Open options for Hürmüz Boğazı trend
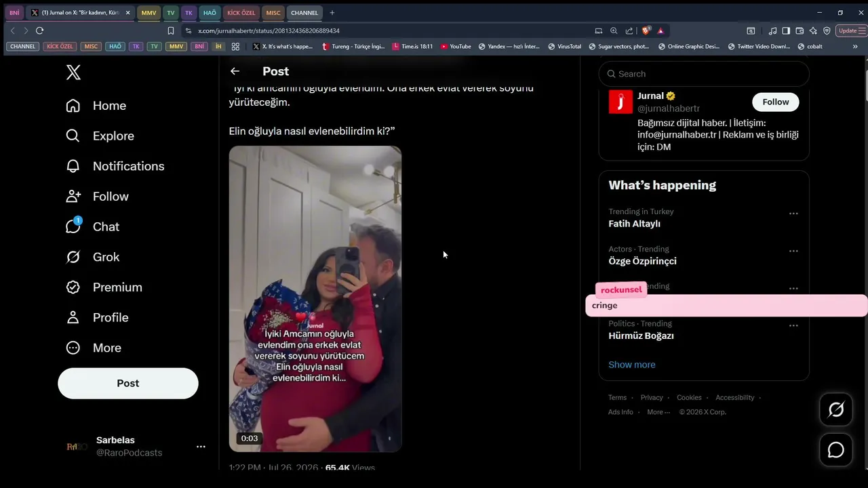This screenshot has width=868, height=488. [793, 325]
